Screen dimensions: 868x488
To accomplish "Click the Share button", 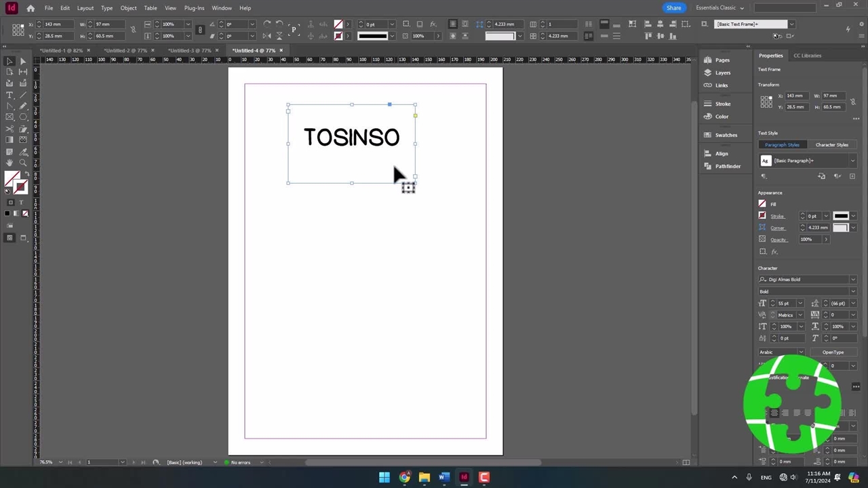I will point(673,8).
